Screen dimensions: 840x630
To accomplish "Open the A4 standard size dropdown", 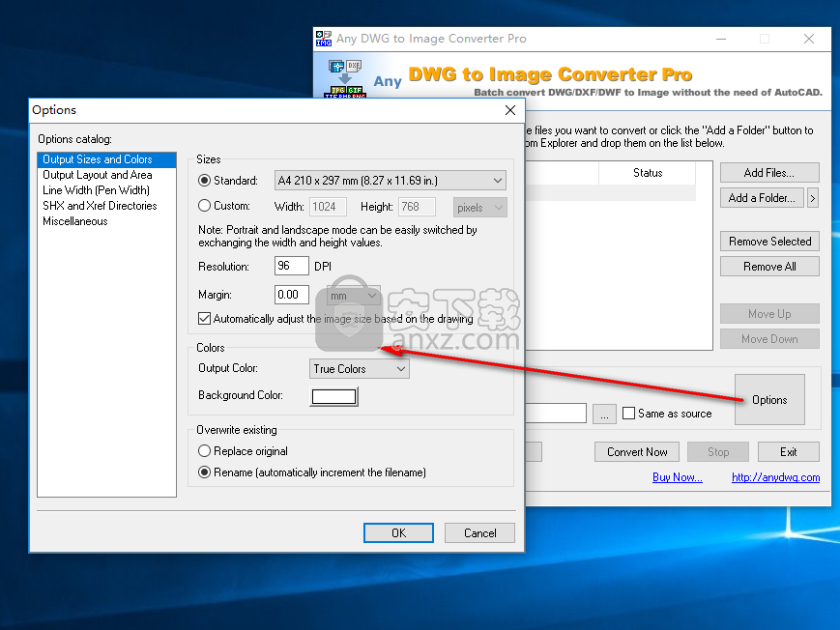I will coord(390,181).
